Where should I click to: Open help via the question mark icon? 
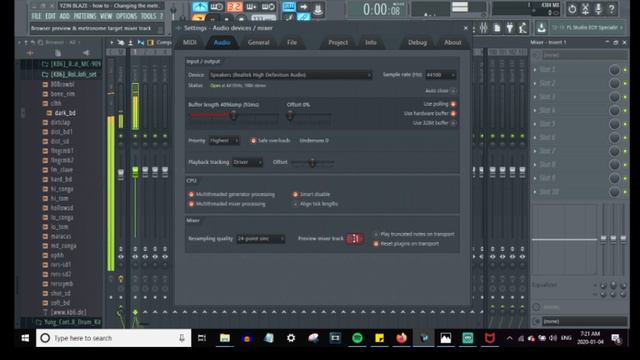[x=611, y=9]
